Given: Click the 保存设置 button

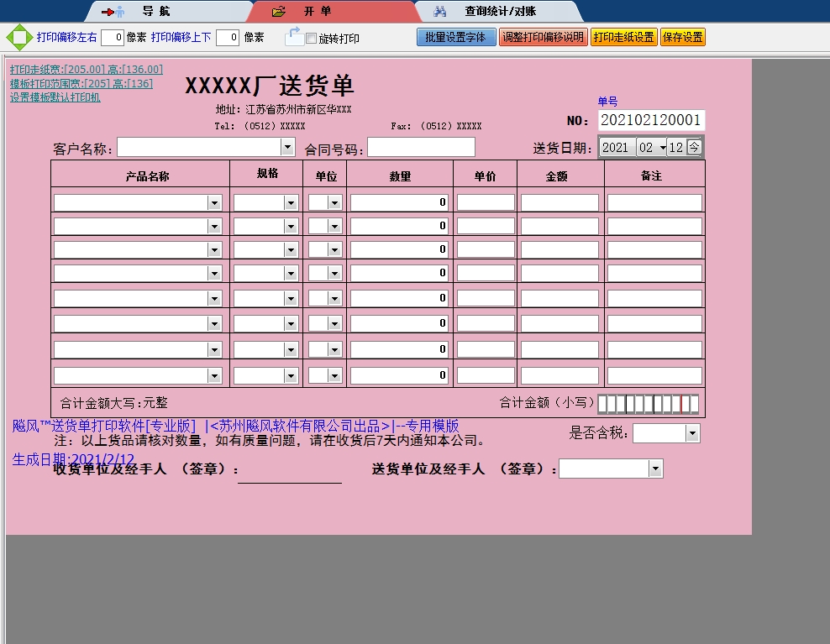Looking at the screenshot, I should click(682, 37).
